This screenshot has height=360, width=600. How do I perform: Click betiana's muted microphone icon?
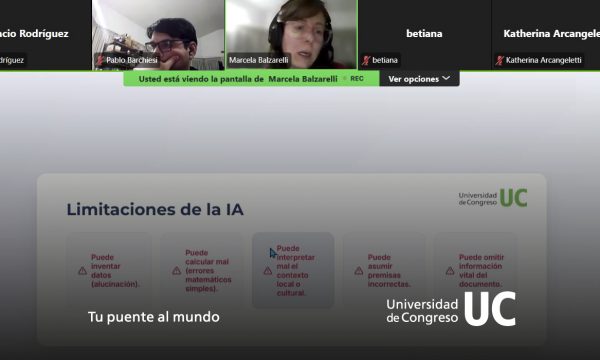pyautogui.click(x=366, y=60)
